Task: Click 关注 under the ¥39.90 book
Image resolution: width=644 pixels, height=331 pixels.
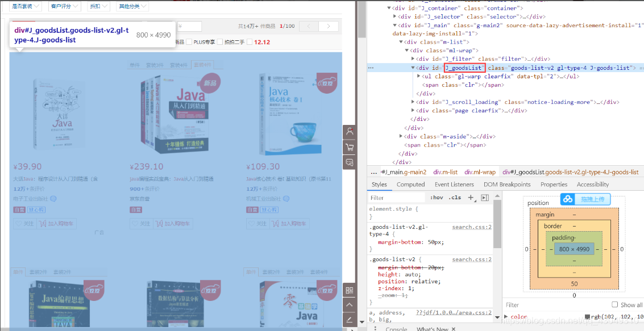Action: 24,224
